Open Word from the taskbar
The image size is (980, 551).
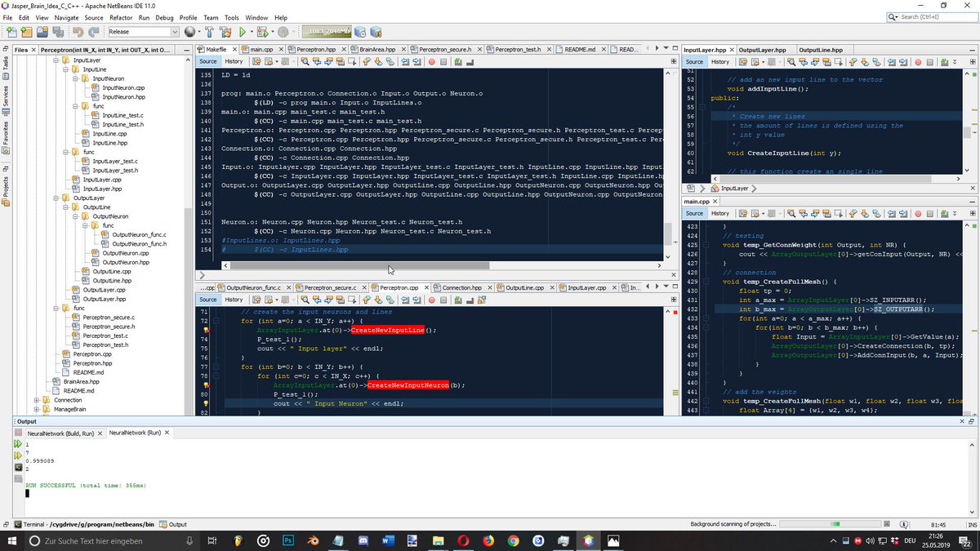(x=388, y=540)
